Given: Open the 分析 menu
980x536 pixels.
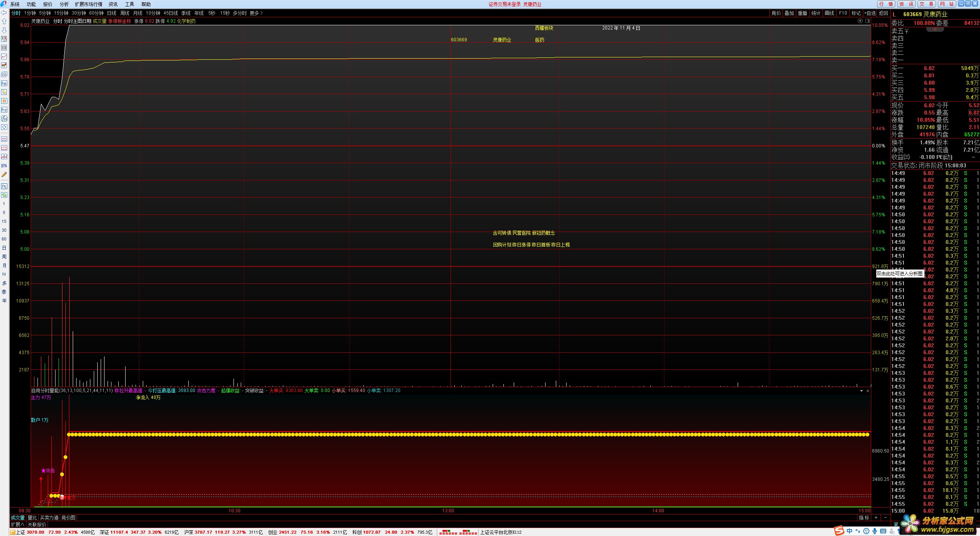Looking at the screenshot, I should click(64, 4).
